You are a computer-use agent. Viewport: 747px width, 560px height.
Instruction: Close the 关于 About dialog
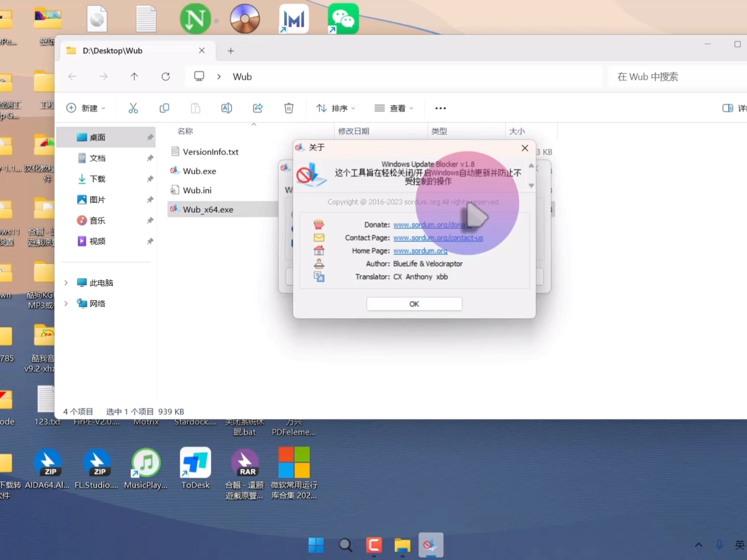pos(525,148)
